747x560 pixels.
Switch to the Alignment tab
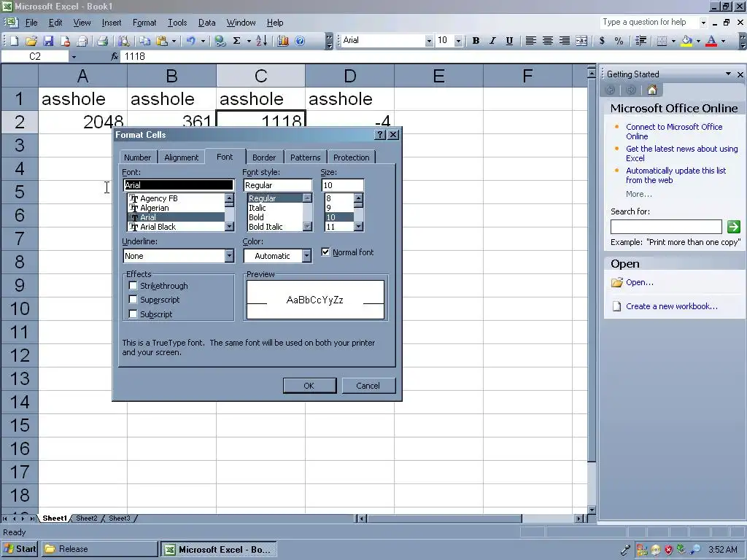click(x=181, y=157)
